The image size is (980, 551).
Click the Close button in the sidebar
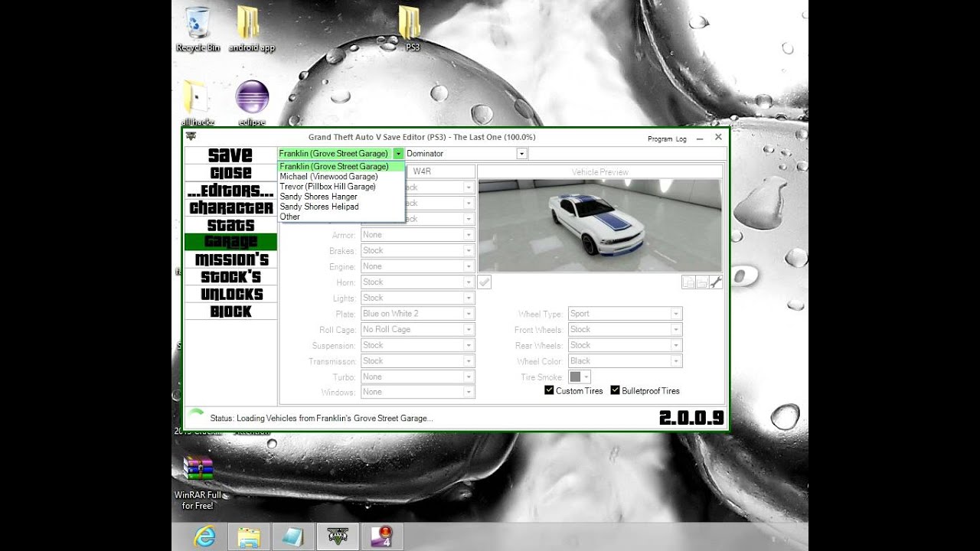(x=230, y=173)
